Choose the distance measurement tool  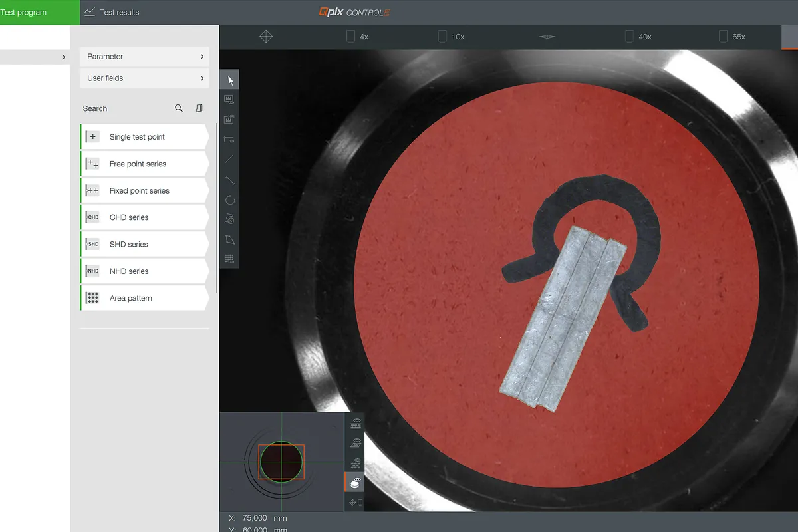point(229,180)
